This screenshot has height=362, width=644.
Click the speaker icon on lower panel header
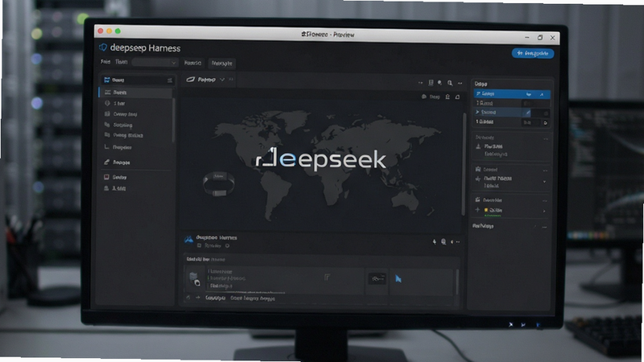[x=452, y=242]
